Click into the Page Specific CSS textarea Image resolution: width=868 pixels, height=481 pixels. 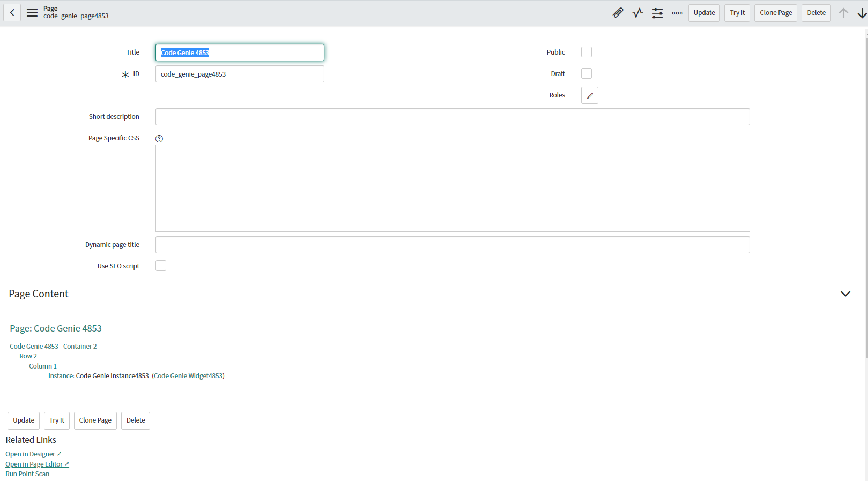[452, 188]
